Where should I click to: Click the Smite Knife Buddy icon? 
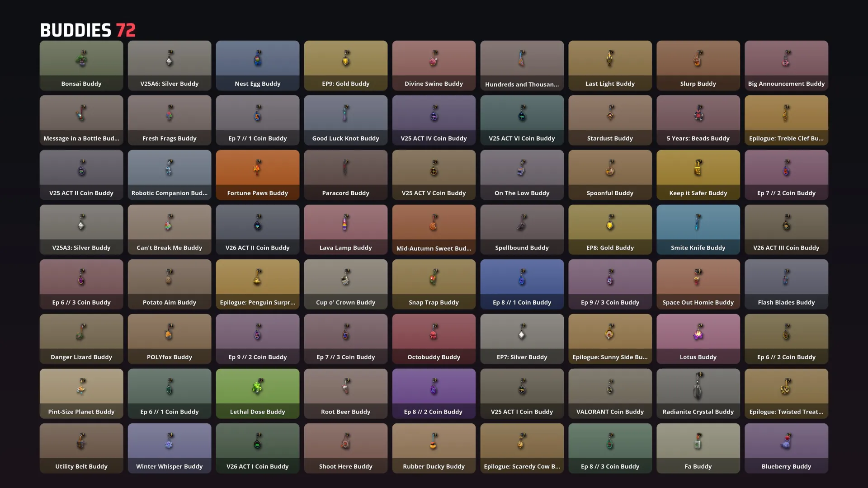pos(698,222)
